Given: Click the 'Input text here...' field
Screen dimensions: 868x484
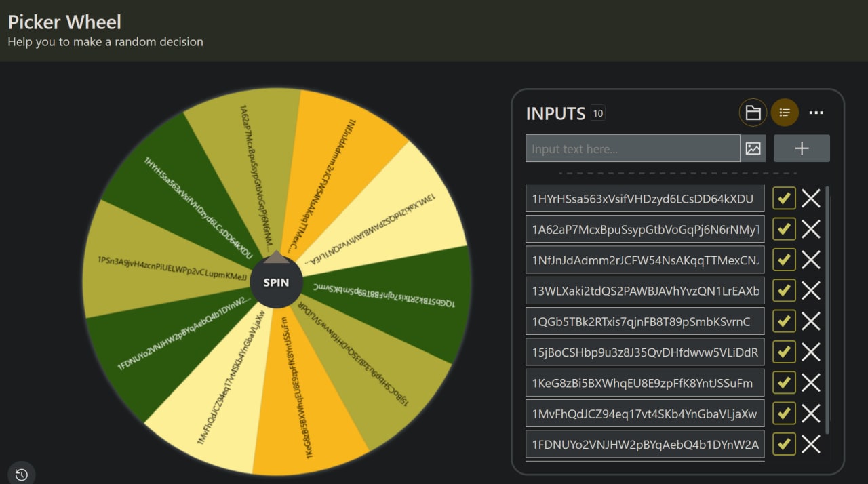Looking at the screenshot, I should pyautogui.click(x=632, y=148).
